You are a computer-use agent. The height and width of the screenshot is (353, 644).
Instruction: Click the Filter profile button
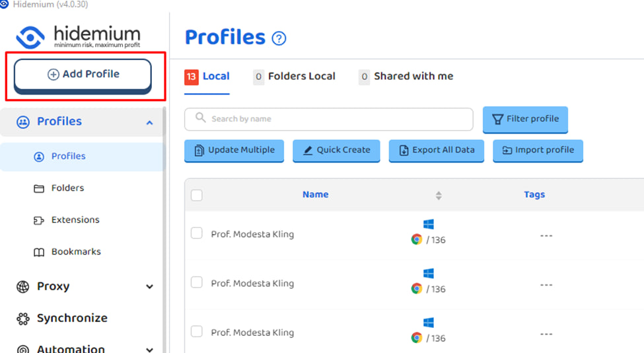click(x=525, y=119)
